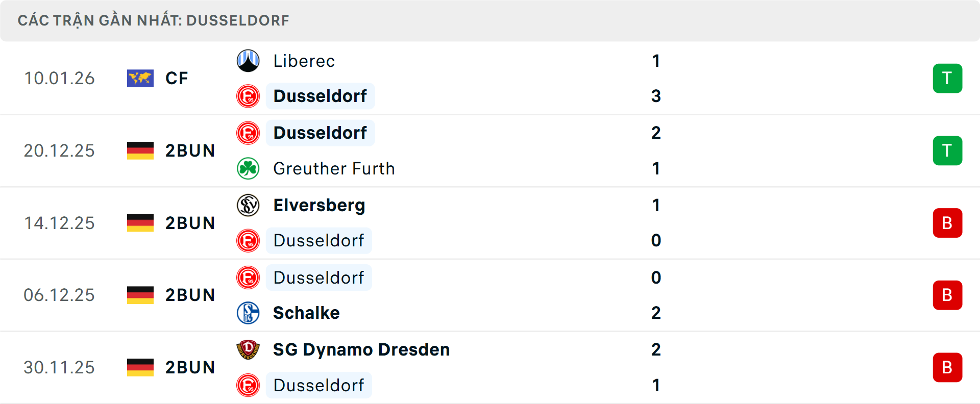This screenshot has height=404, width=980.
Task: Open the Liberec team link
Action: click(x=304, y=61)
